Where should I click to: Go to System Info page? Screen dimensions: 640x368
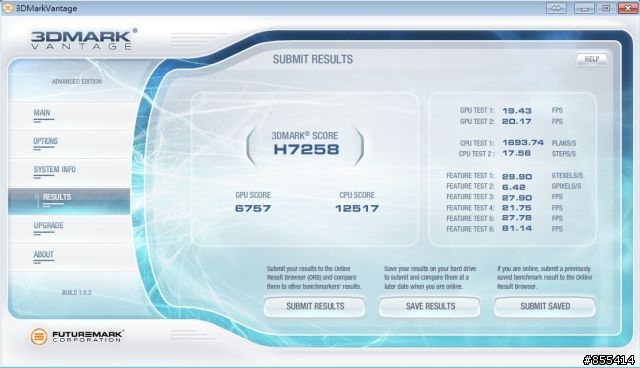coord(54,169)
